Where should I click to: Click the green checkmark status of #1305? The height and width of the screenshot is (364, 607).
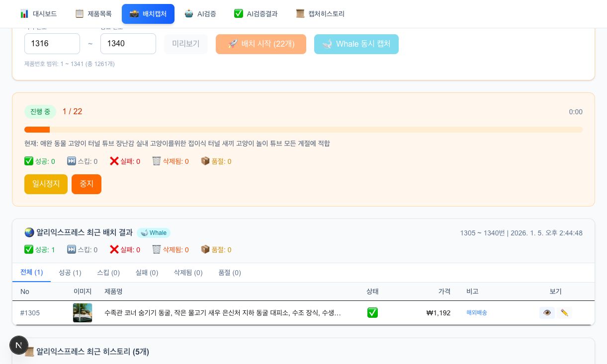[372, 313]
